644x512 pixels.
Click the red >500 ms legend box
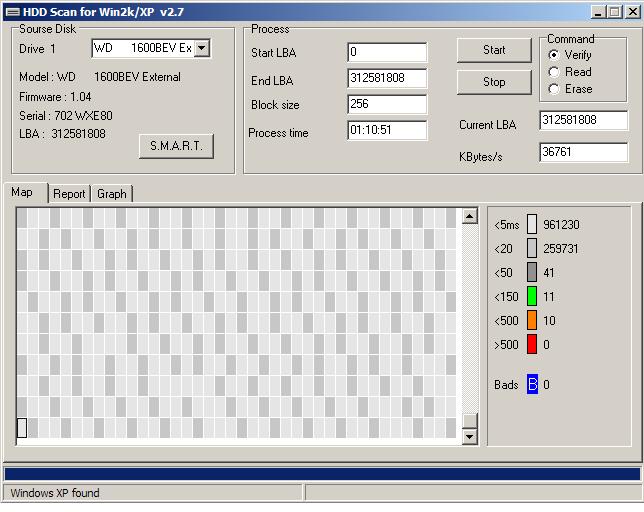[x=532, y=344]
